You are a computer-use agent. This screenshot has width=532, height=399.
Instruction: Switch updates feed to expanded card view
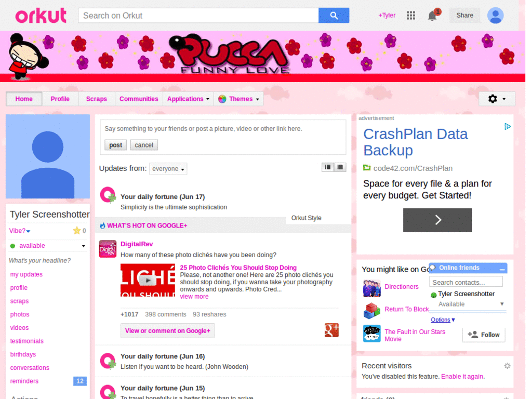tap(327, 167)
